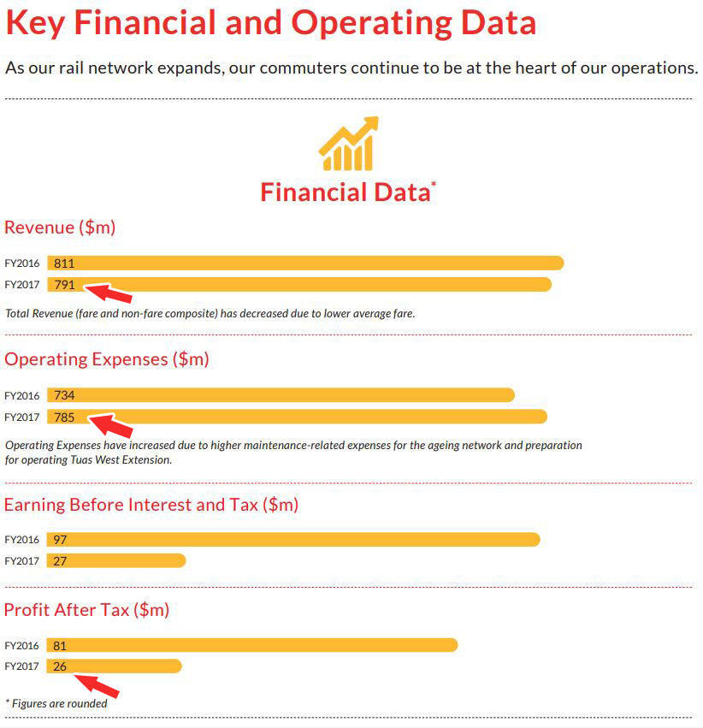Click the red arrow pointing at 26

click(x=96, y=684)
